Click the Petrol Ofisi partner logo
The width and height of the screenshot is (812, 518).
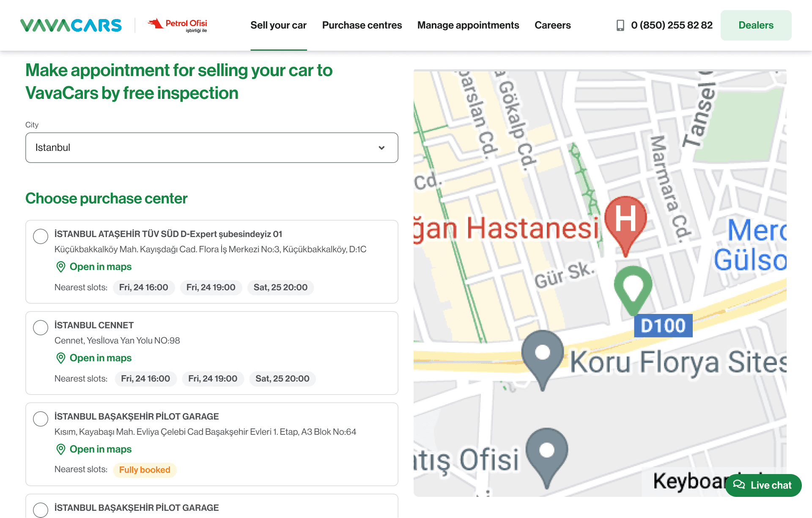[x=178, y=25]
